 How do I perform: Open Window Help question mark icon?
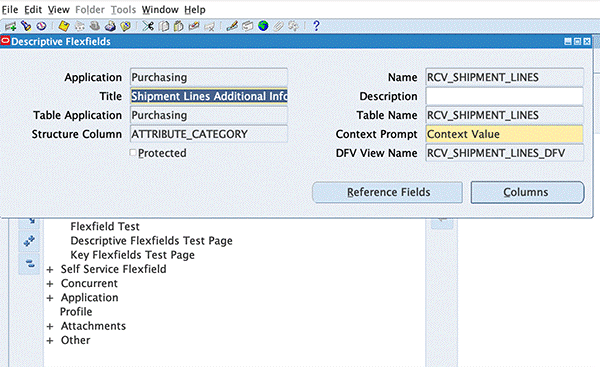pyautogui.click(x=316, y=26)
